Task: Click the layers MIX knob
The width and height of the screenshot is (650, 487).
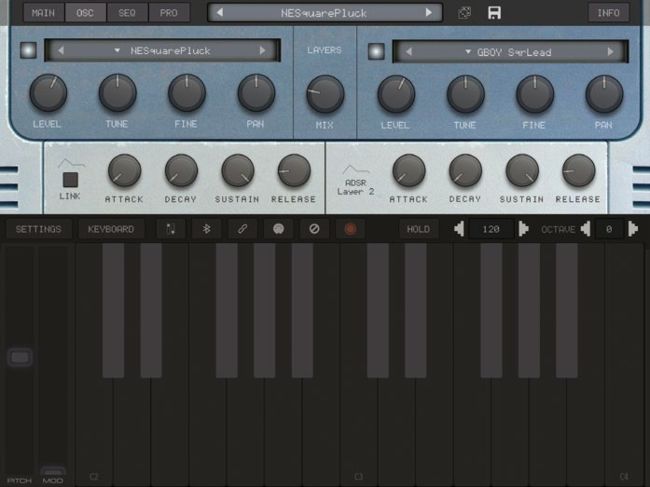Action: point(325,94)
